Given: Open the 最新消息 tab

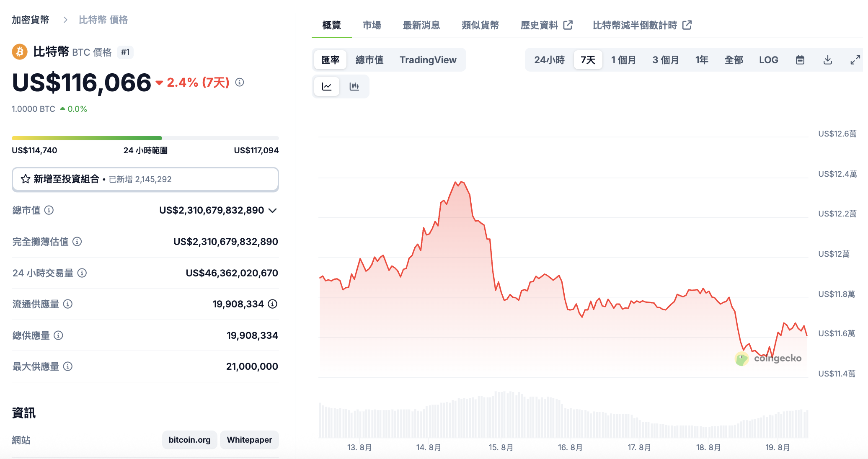Looking at the screenshot, I should tap(421, 25).
